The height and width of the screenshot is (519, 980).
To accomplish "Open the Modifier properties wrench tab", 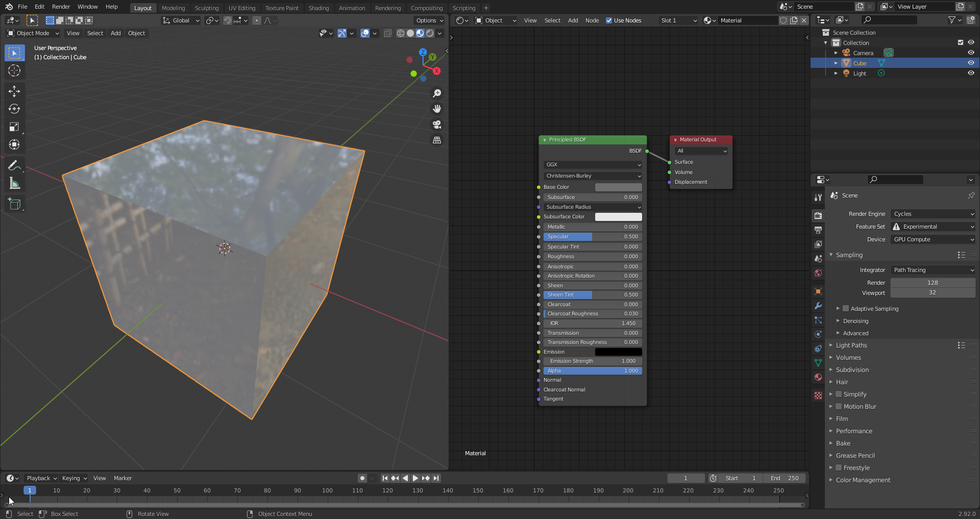I will [x=818, y=306].
